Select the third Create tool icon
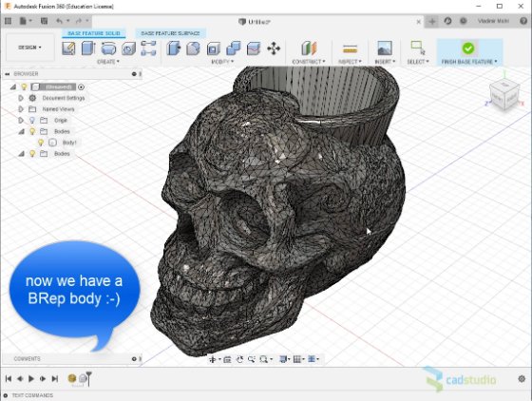This screenshot has height=401, width=532. (x=108, y=48)
